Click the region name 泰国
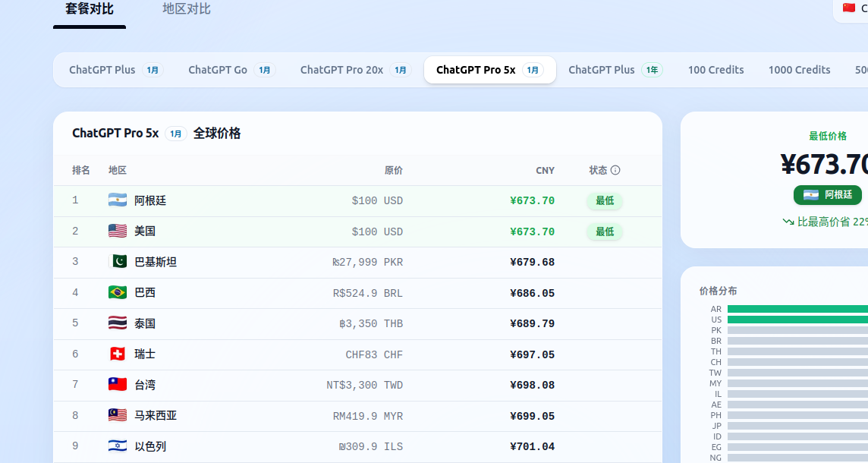 pyautogui.click(x=145, y=323)
